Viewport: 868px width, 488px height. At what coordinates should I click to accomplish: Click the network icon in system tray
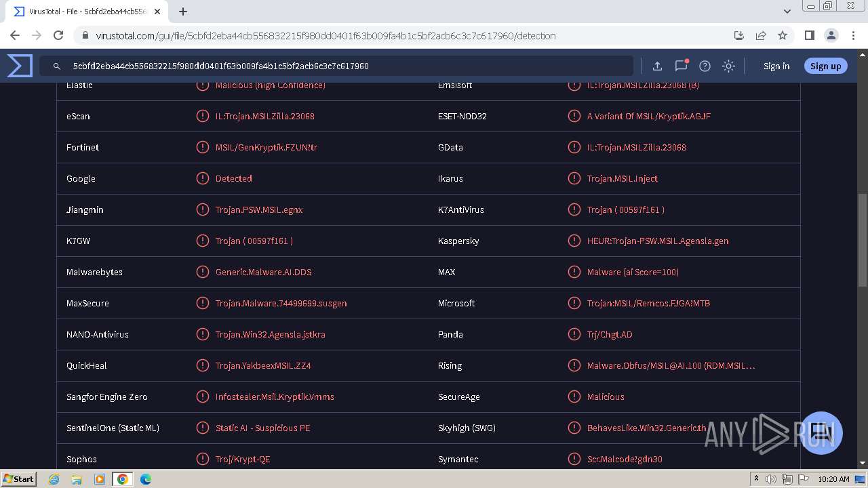tap(787, 479)
